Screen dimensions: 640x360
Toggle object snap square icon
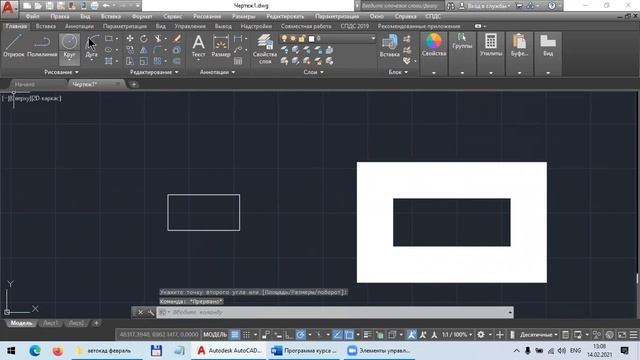pos(349,335)
